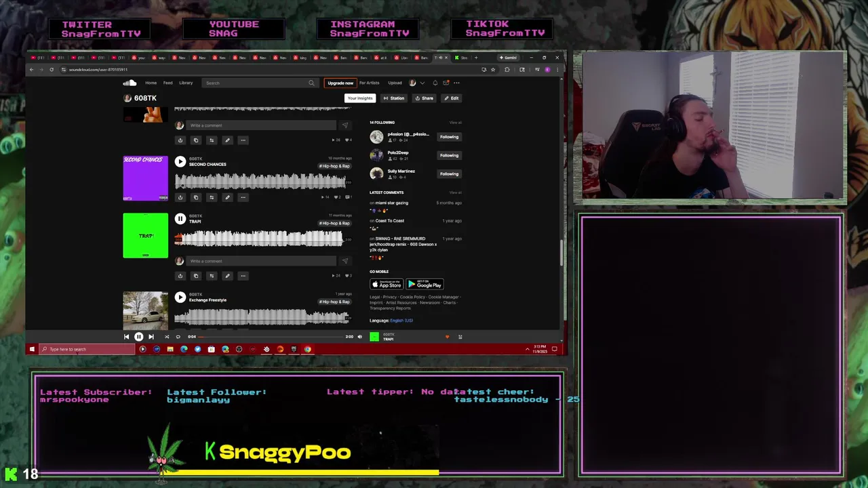
Task: Bookmark this page with star icon
Action: point(493,69)
